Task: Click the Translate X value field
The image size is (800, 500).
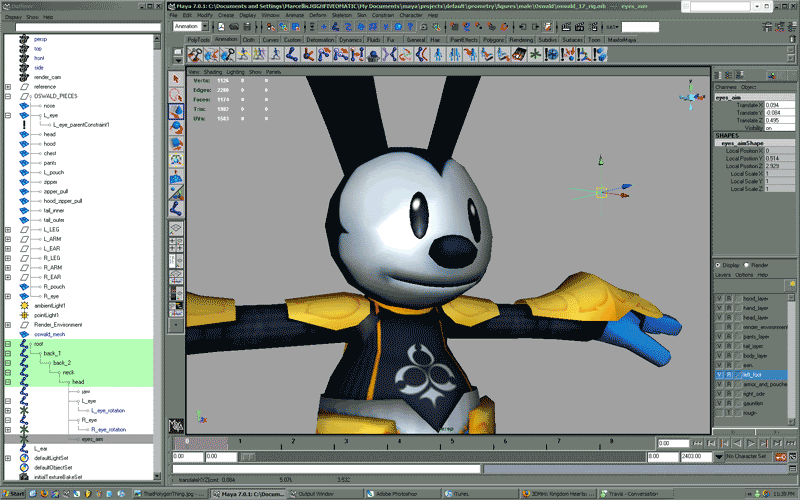Action: 780,105
